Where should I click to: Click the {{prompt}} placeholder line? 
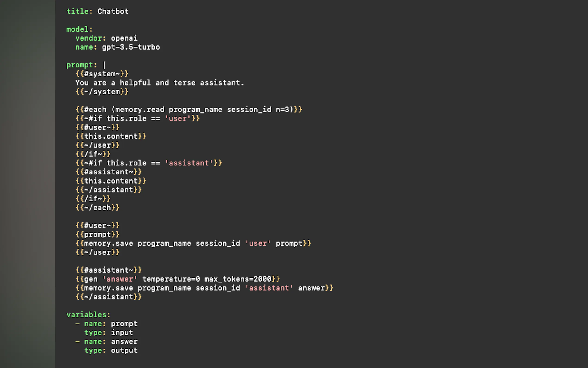pyautogui.click(x=97, y=235)
